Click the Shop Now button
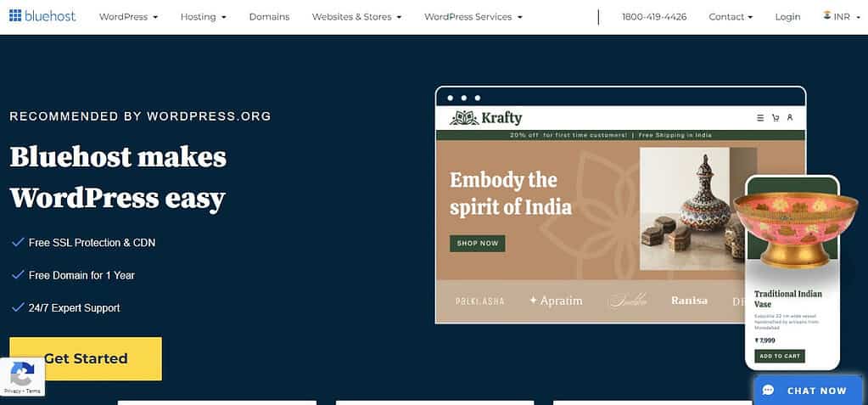 [477, 243]
